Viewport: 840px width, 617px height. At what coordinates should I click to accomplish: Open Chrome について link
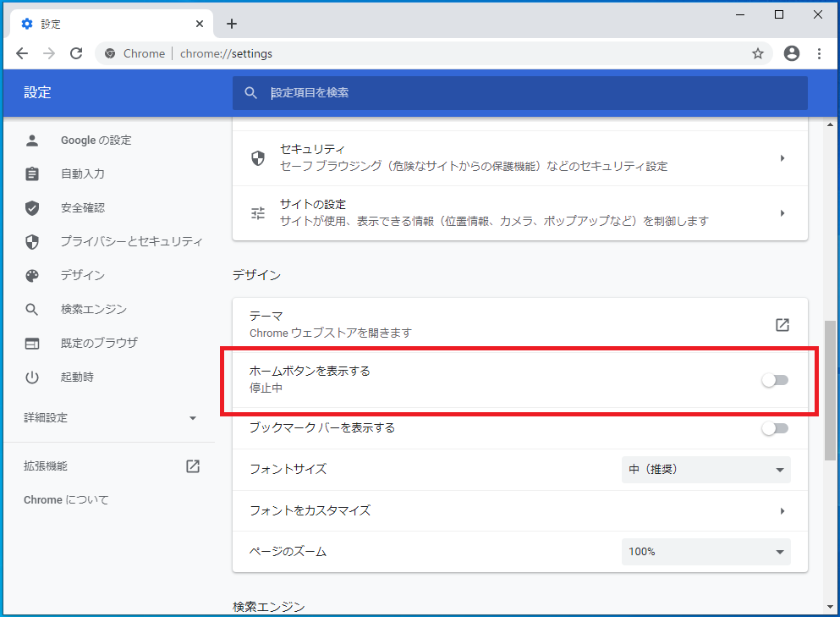tap(66, 500)
